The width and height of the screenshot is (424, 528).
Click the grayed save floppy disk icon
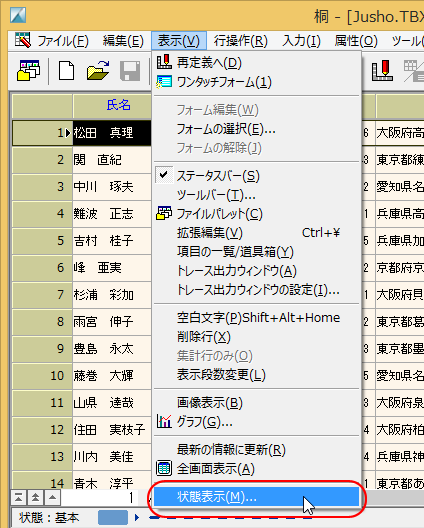click(130, 71)
